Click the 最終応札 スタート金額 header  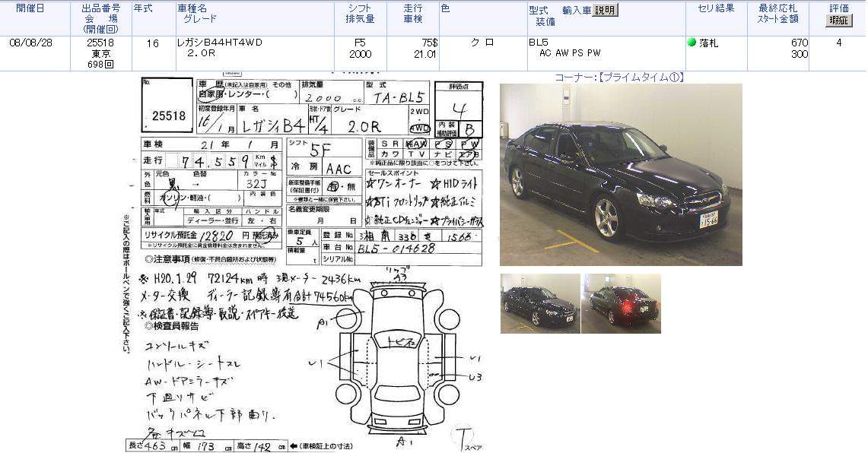point(777,14)
